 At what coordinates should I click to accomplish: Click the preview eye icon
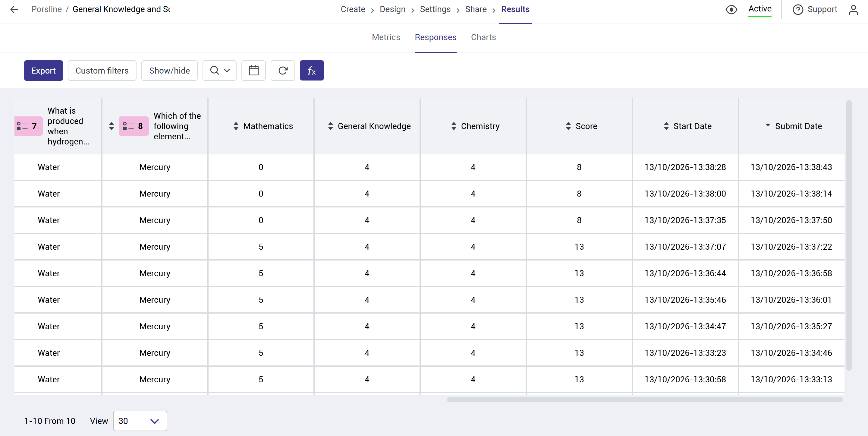(731, 9)
